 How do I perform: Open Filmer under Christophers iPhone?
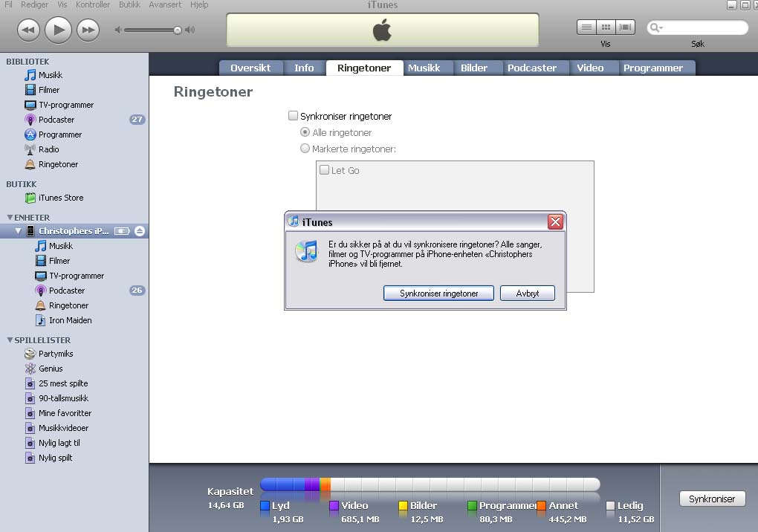point(74,261)
